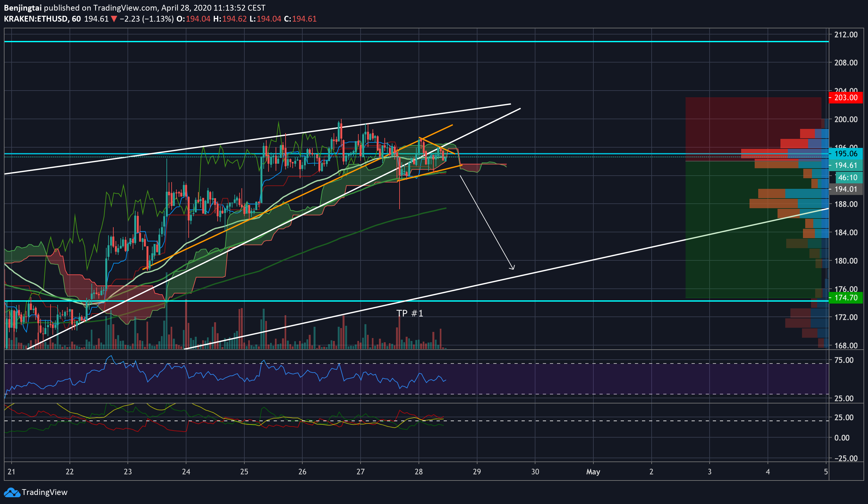Image resolution: width=868 pixels, height=504 pixels.
Task: Click date 4 on the time axis
Action: point(768,471)
